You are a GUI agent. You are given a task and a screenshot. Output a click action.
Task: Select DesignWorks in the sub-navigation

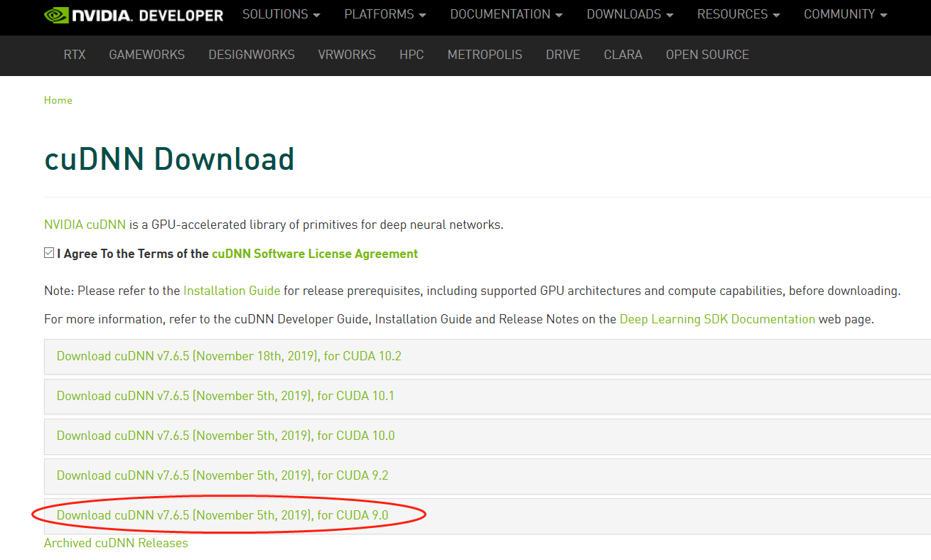(x=252, y=55)
